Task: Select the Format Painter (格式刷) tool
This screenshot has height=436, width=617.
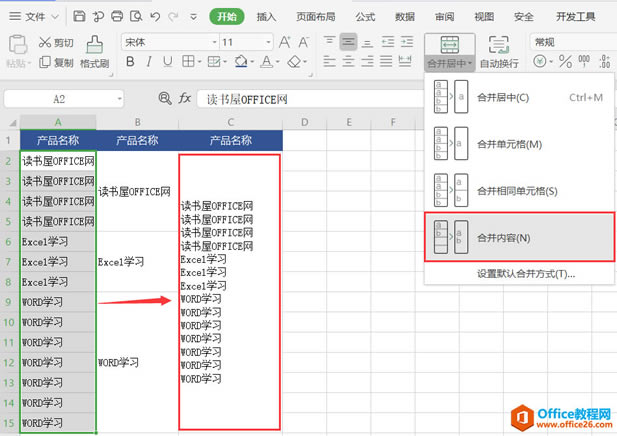Action: coord(94,52)
